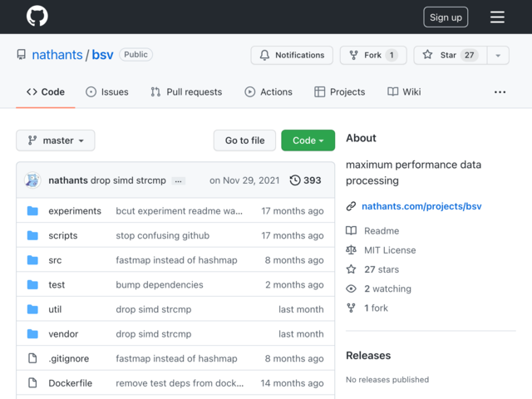The height and width of the screenshot is (399, 532).
Task: Open the star lists dropdown arrow
Action: coord(497,56)
